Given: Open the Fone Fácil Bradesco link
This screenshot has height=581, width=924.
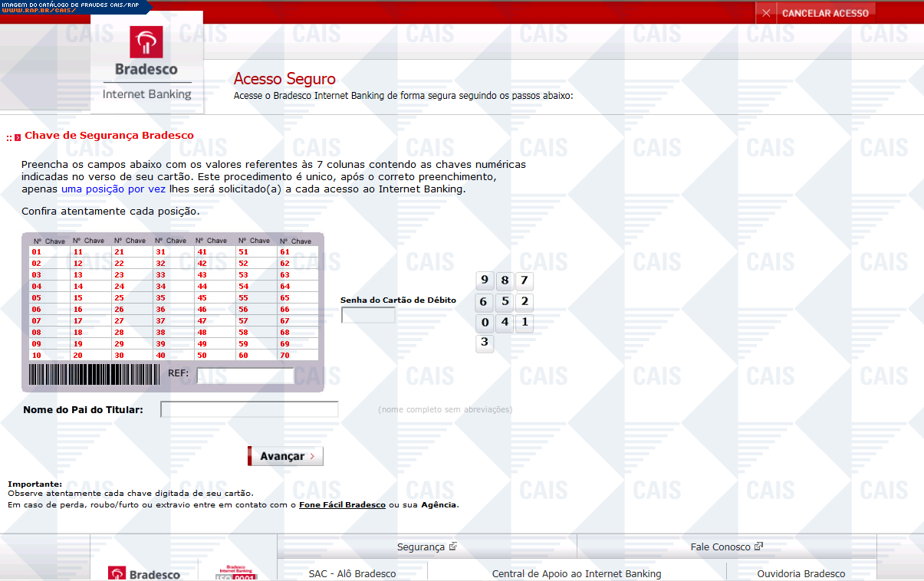Looking at the screenshot, I should (x=342, y=505).
